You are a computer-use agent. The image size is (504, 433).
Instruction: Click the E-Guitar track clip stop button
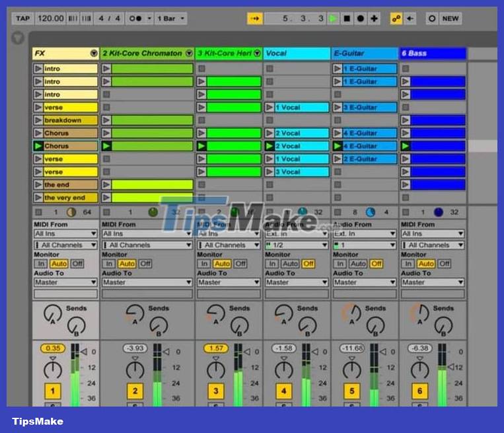click(338, 212)
